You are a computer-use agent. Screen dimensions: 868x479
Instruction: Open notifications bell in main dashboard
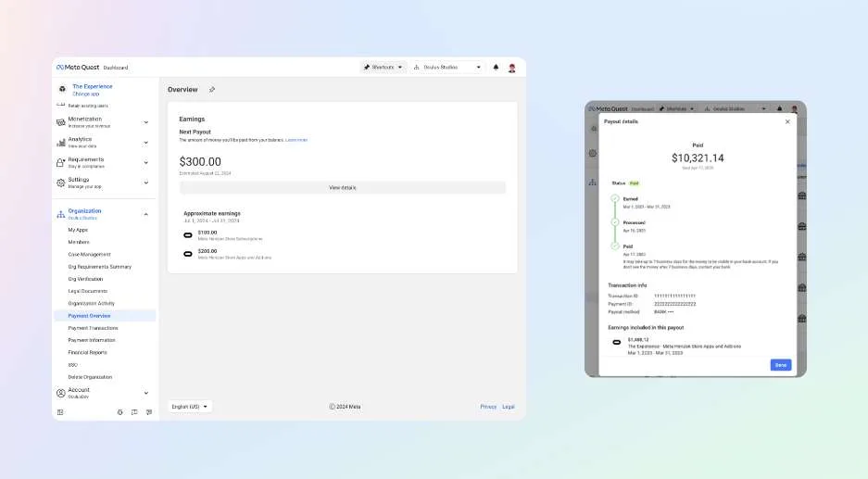point(496,67)
